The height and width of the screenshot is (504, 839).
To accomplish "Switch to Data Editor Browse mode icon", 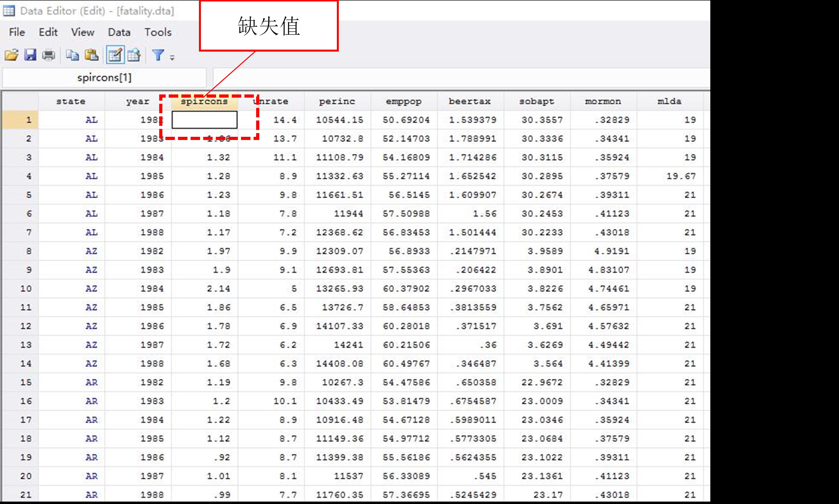I will 134,55.
